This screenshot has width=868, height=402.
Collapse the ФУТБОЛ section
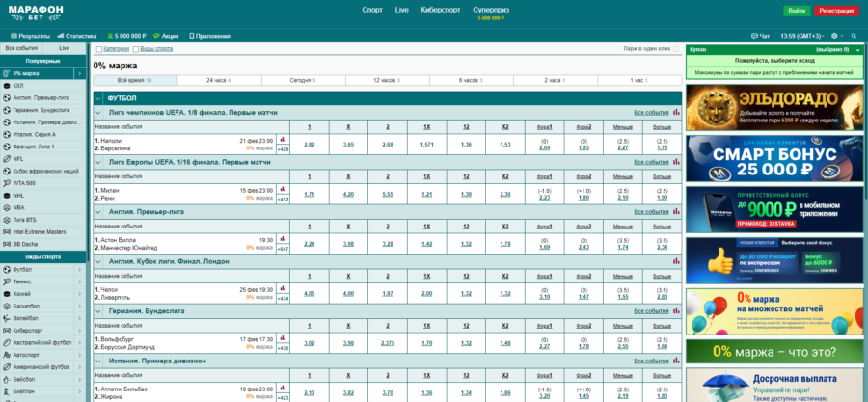[98, 97]
